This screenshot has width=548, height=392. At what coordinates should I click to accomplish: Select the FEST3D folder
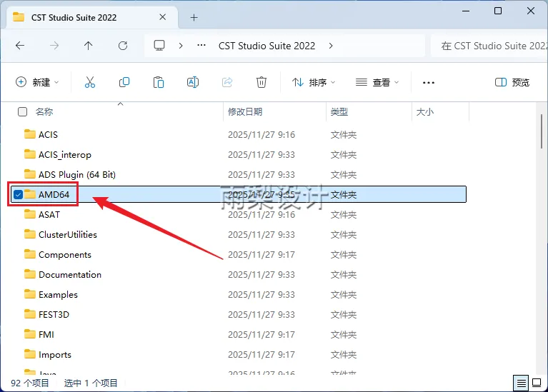tap(54, 314)
